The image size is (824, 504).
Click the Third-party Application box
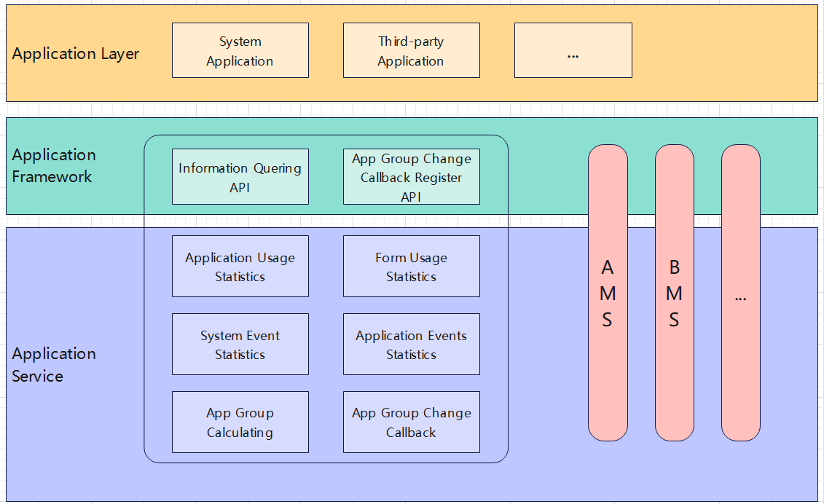click(x=411, y=50)
